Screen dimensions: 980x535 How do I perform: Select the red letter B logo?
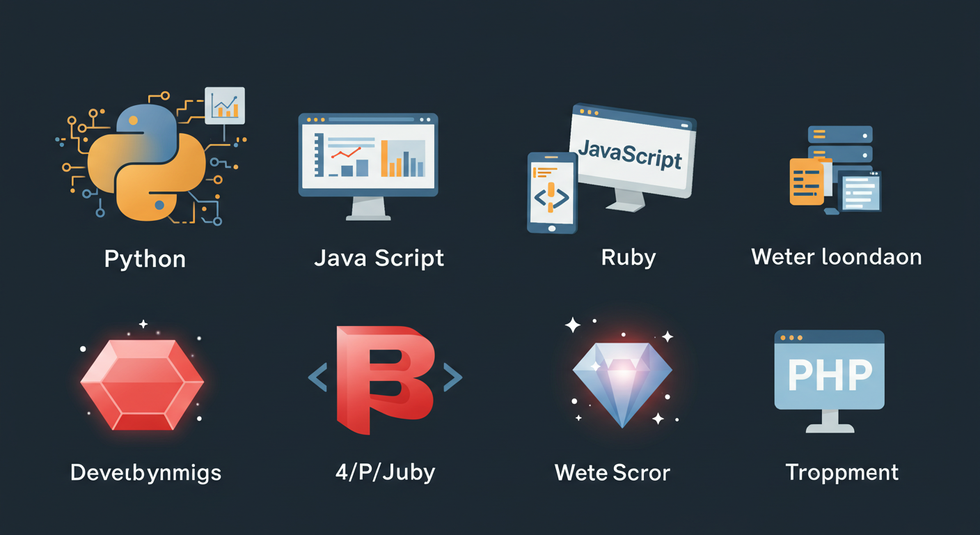point(385,376)
